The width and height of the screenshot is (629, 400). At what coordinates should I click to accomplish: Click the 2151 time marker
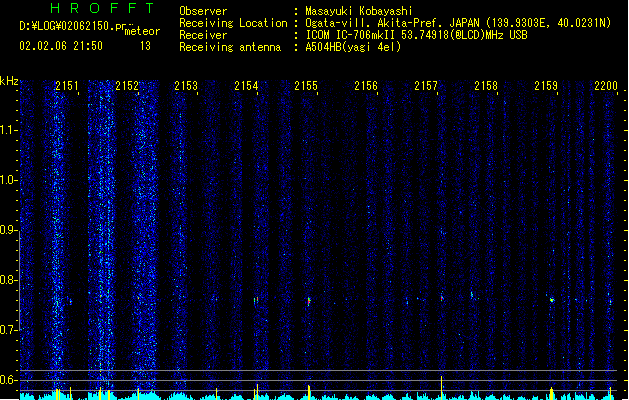point(67,86)
